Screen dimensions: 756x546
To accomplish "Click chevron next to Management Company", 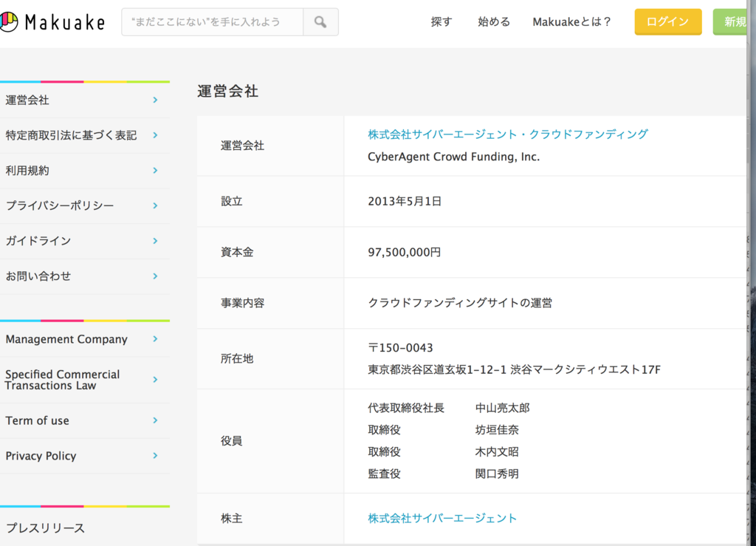I will [x=155, y=339].
